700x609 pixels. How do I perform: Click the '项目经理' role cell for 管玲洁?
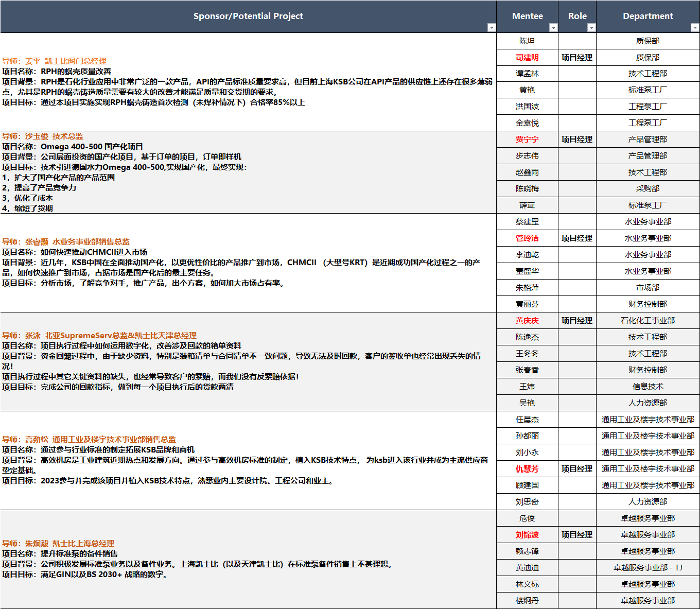coord(577,238)
